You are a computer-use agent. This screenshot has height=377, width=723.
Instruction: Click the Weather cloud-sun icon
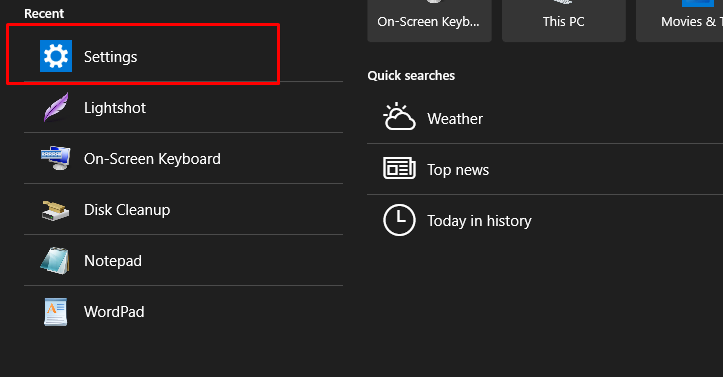399,117
